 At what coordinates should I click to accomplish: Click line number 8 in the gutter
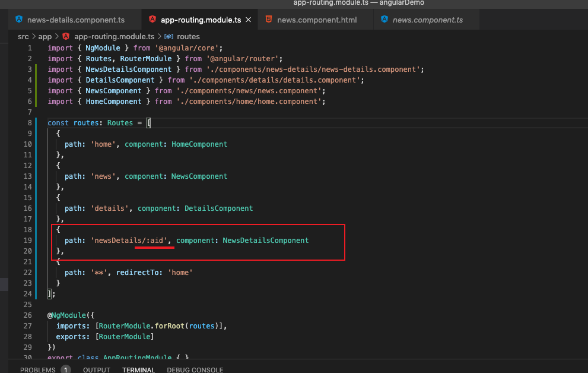pos(30,123)
